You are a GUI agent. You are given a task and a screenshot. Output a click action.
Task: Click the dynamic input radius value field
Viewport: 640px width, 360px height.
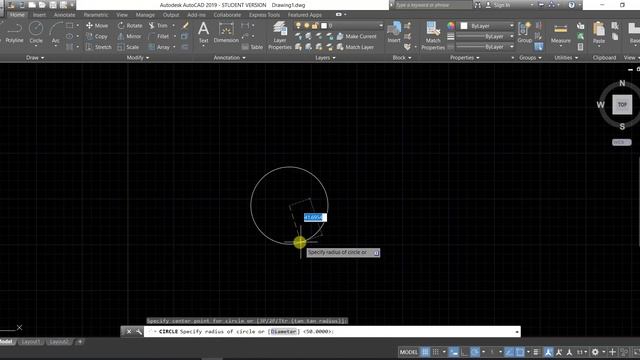coord(315,218)
